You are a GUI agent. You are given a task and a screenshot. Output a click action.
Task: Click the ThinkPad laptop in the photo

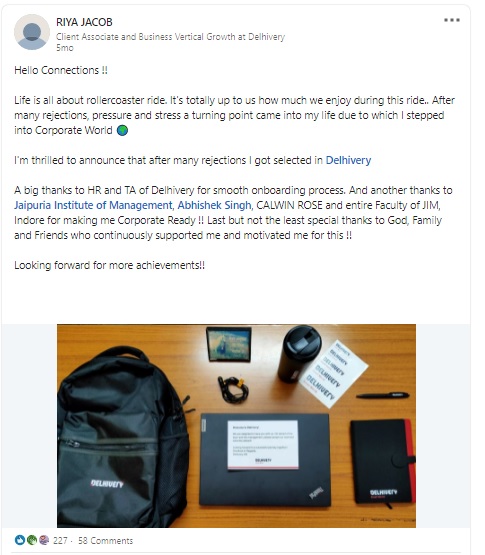[265, 459]
